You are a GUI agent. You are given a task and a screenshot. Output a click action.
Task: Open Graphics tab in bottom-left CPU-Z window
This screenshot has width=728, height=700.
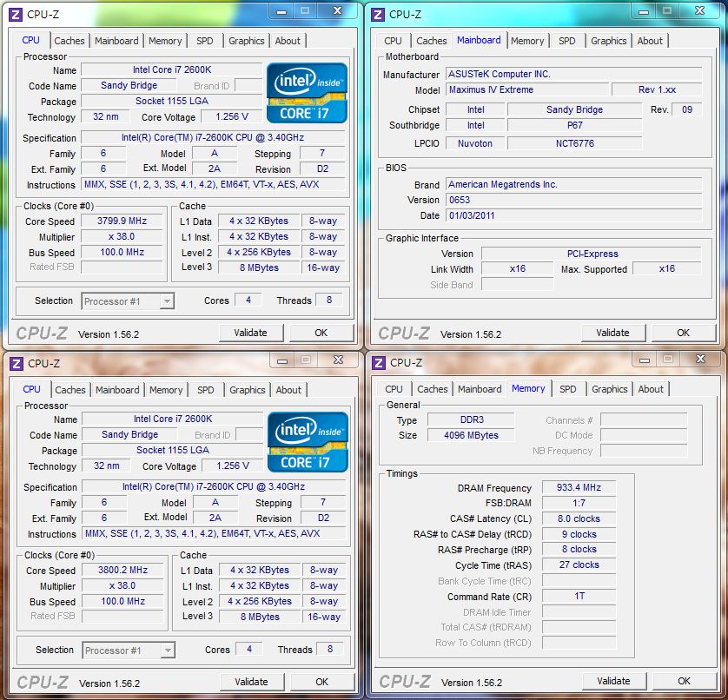click(248, 390)
